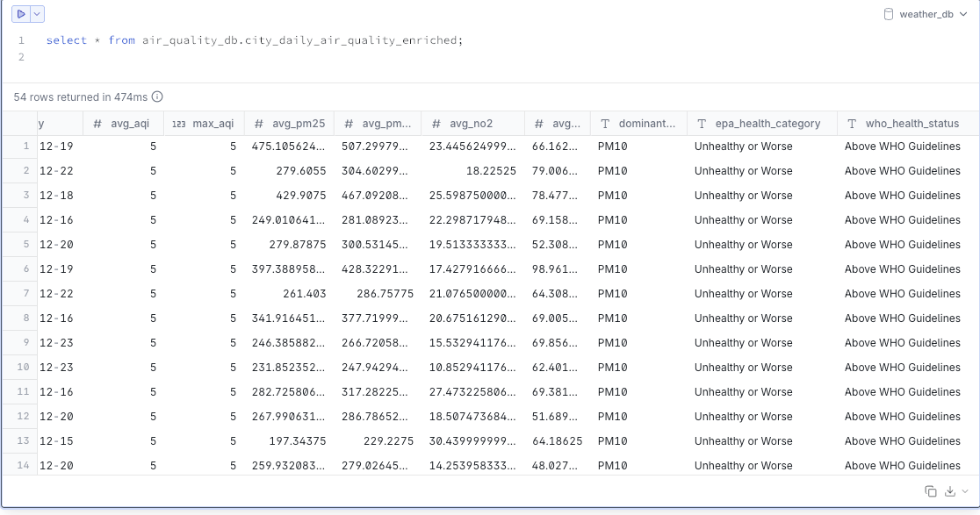Select the epa_health_category column header

[767, 124]
